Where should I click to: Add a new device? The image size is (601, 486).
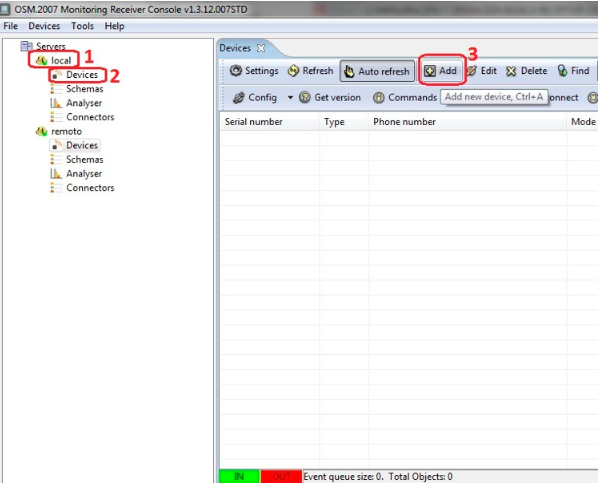click(x=441, y=71)
